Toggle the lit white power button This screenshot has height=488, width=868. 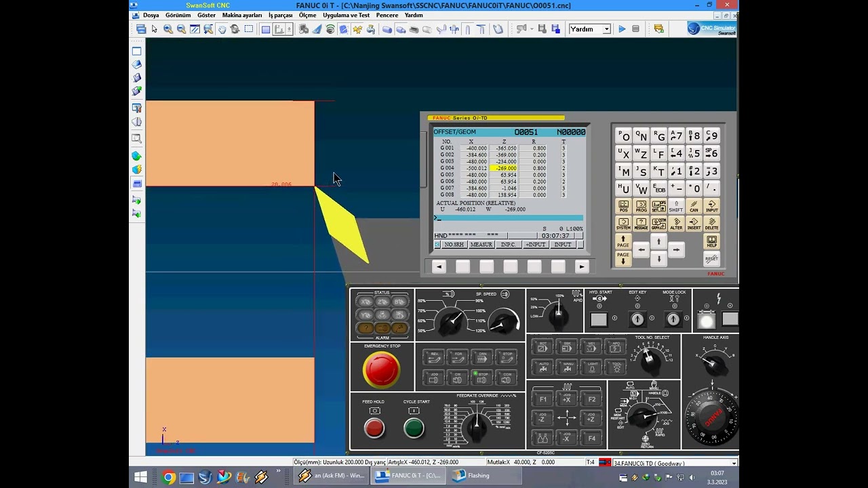pos(706,320)
